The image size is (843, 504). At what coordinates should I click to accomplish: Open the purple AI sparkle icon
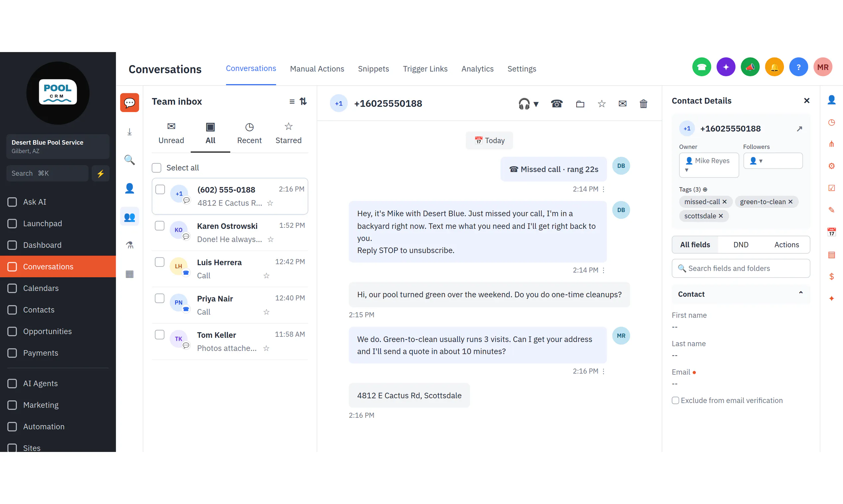tap(726, 67)
